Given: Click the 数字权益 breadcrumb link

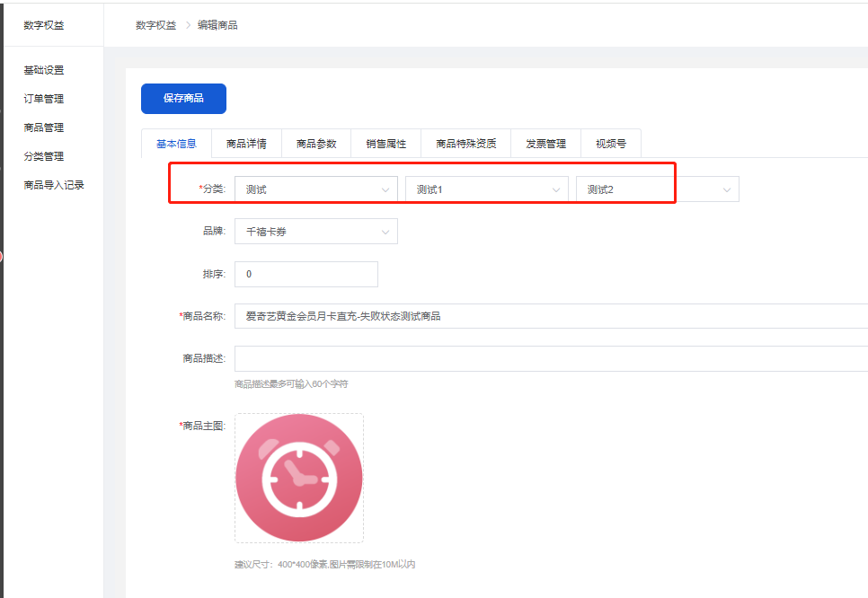Looking at the screenshot, I should 155,25.
